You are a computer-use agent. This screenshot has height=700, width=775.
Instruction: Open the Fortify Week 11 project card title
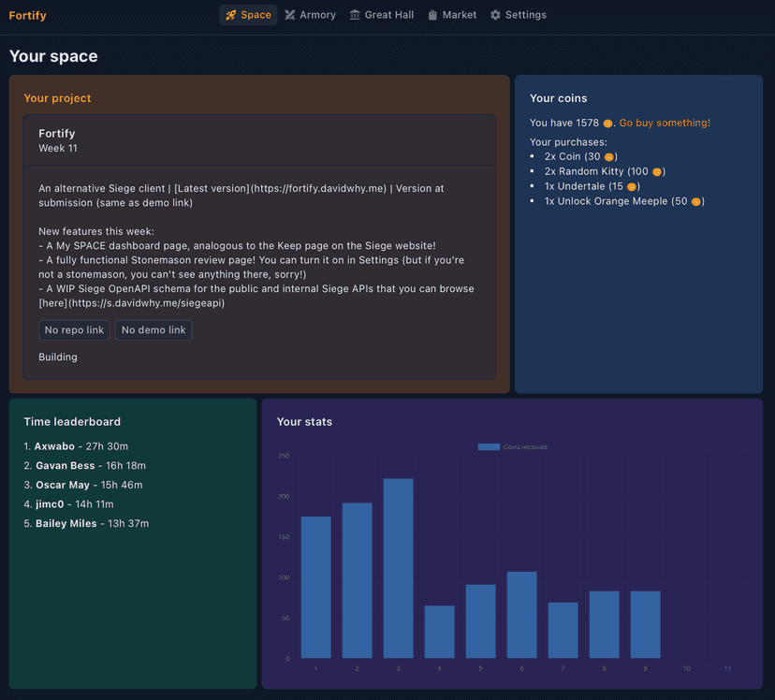(x=57, y=134)
